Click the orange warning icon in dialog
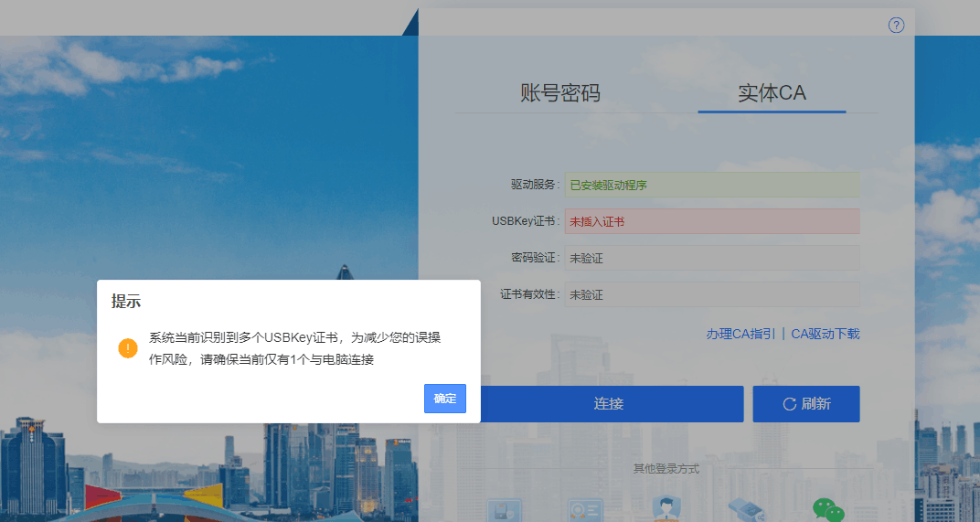 click(127, 348)
